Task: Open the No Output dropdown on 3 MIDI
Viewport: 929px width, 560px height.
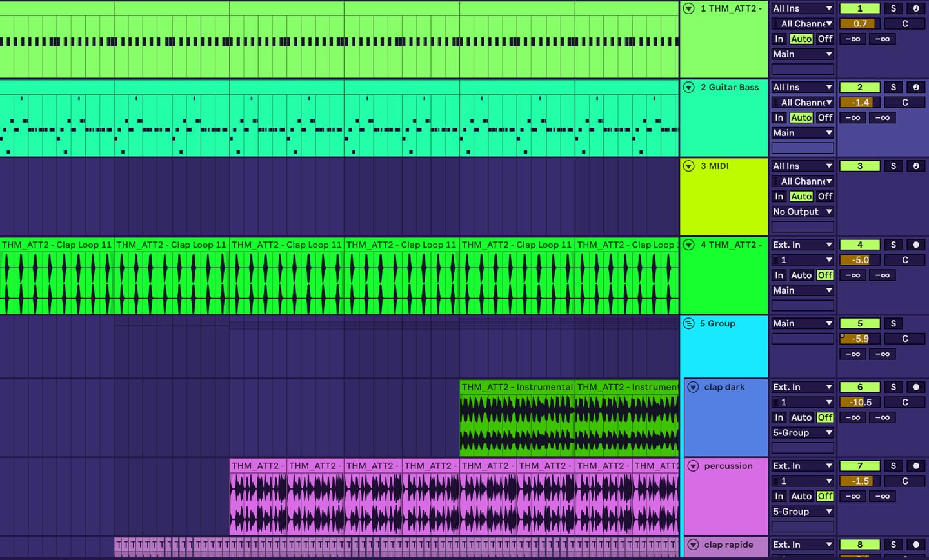Action: point(803,212)
